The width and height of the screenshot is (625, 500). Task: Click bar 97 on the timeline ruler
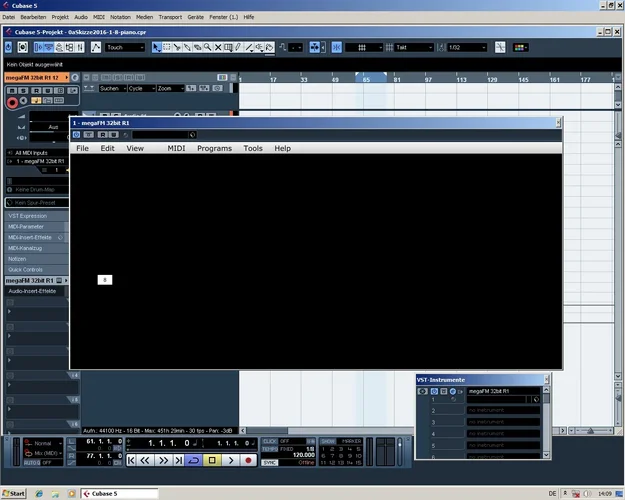click(427, 79)
